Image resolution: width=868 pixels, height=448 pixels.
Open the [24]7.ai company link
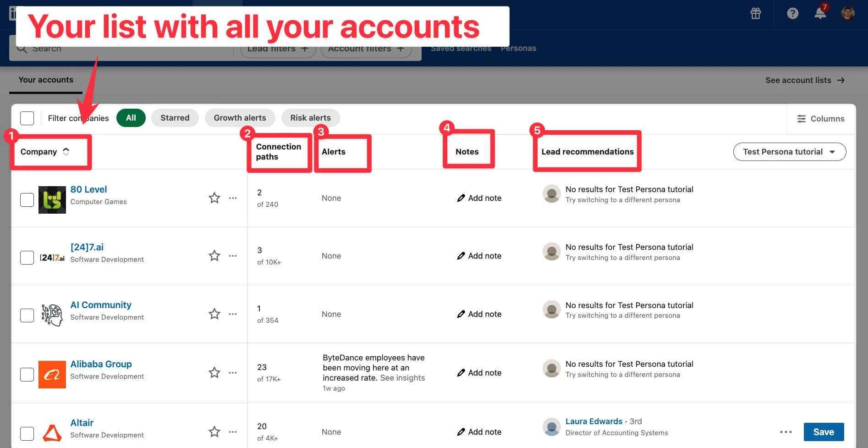pos(87,247)
